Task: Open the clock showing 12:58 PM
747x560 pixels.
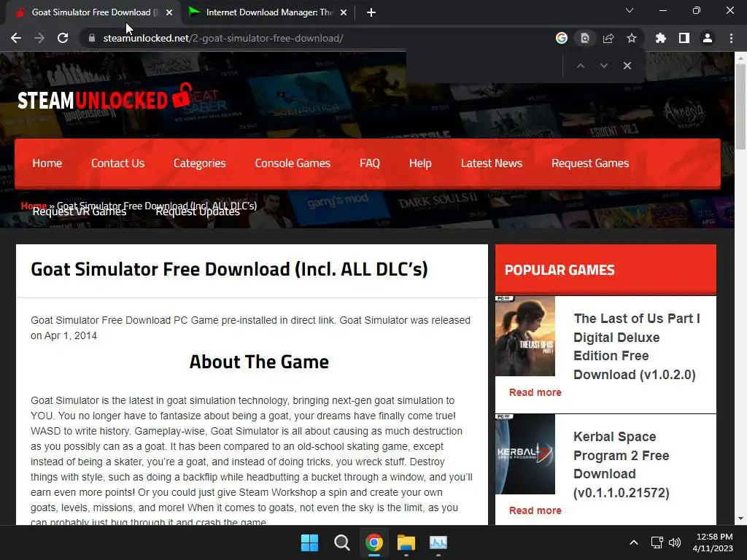Action: (x=713, y=542)
